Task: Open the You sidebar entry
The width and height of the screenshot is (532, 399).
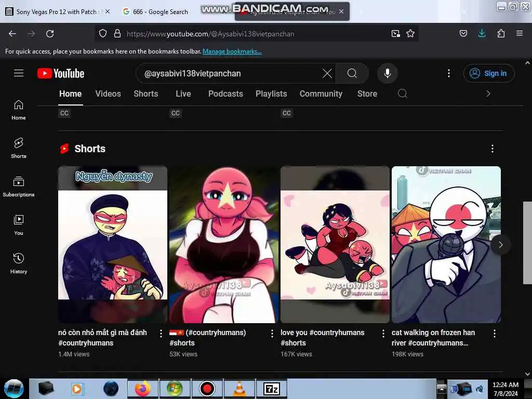Action: [19, 225]
